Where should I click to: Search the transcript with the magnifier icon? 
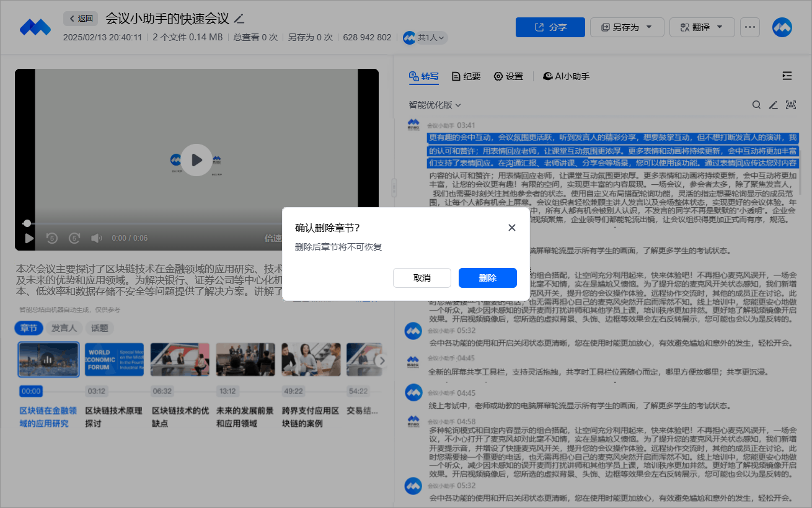(756, 105)
